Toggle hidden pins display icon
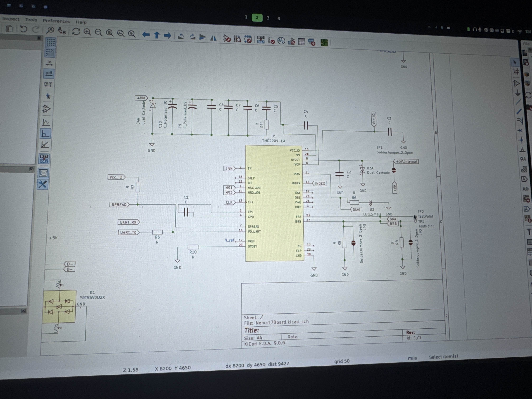Viewport: 532px width, 399px height. pos(46,109)
